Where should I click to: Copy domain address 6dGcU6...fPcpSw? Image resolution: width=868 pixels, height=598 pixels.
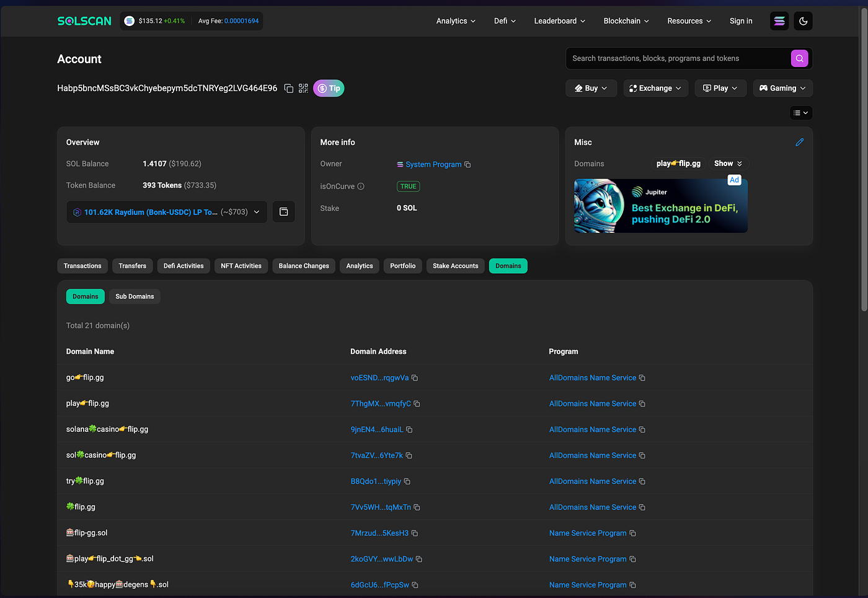415,585
